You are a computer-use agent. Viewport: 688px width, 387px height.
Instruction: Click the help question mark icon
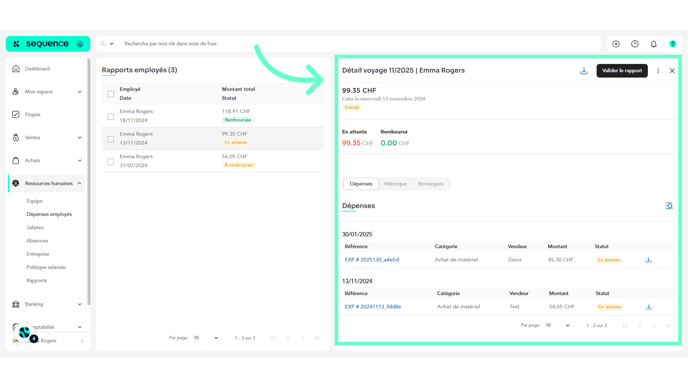tap(673, 44)
